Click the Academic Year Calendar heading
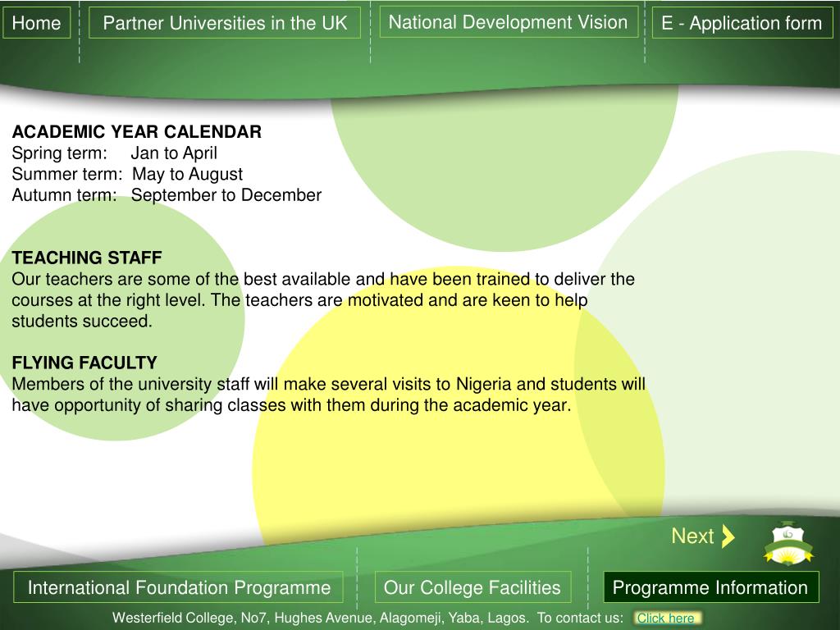The height and width of the screenshot is (630, 840). coord(137,132)
